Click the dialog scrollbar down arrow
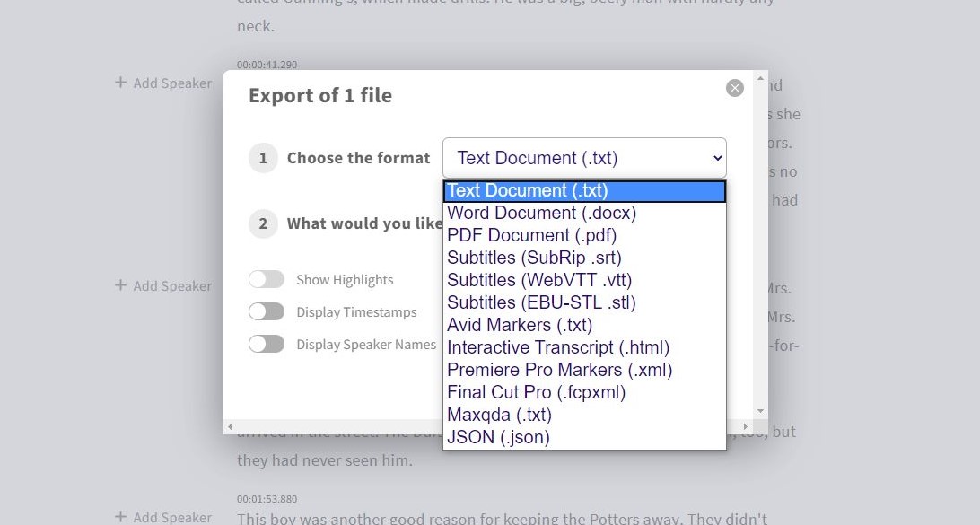 [x=760, y=411]
